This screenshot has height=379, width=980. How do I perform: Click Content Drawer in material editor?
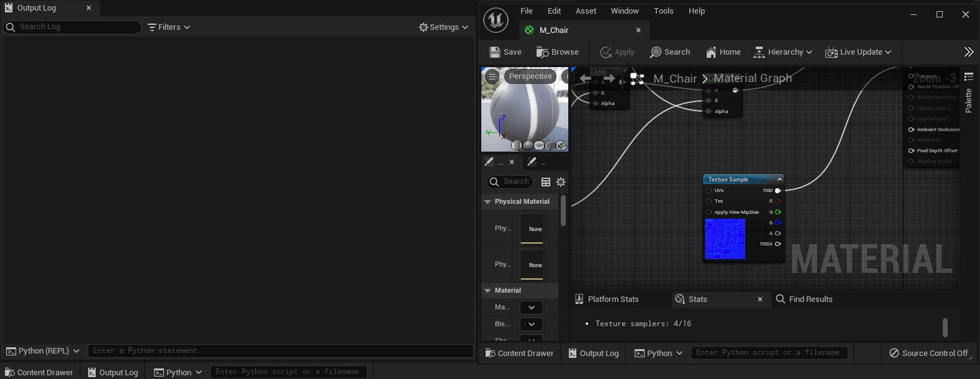click(x=520, y=353)
